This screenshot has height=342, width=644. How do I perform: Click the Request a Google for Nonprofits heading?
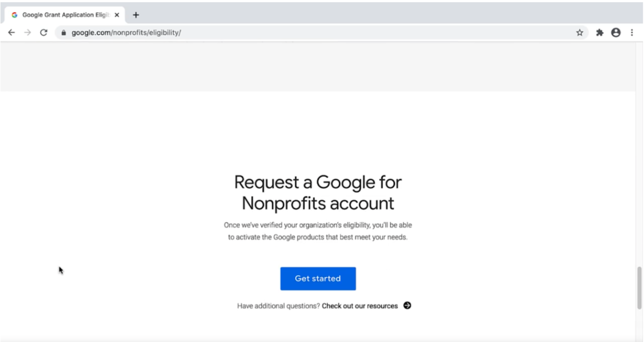[x=318, y=192]
